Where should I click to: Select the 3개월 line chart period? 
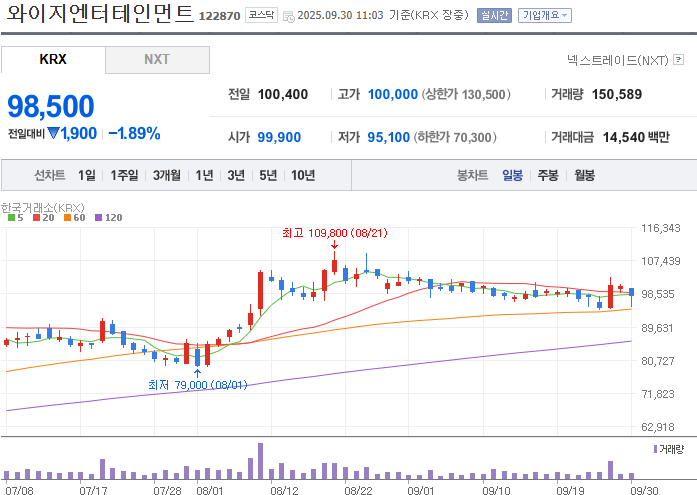167,175
